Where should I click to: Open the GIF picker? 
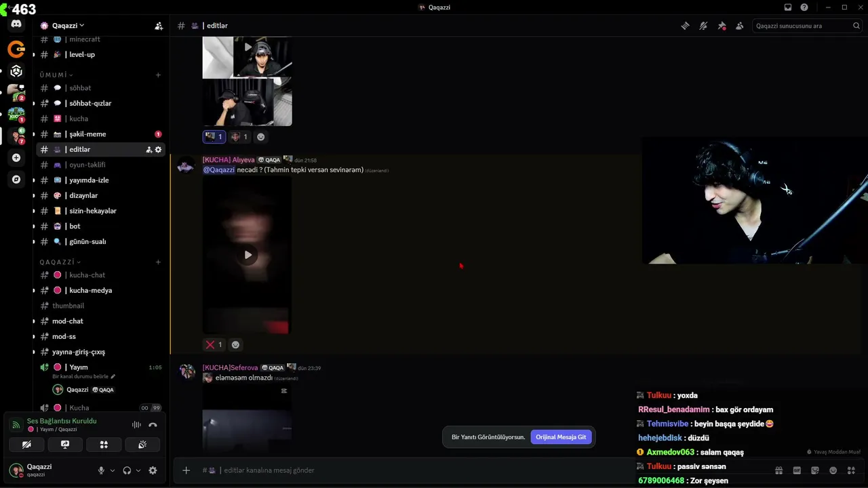pos(797,470)
